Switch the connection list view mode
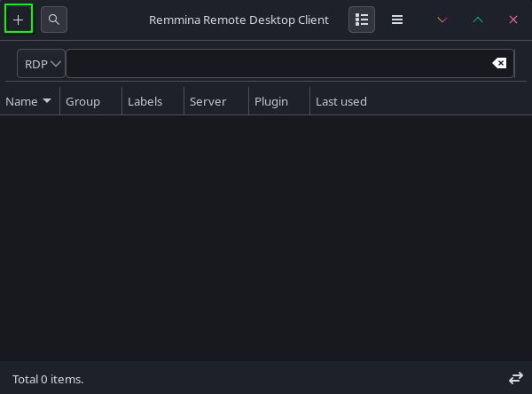This screenshot has width=532, height=394. click(x=362, y=19)
